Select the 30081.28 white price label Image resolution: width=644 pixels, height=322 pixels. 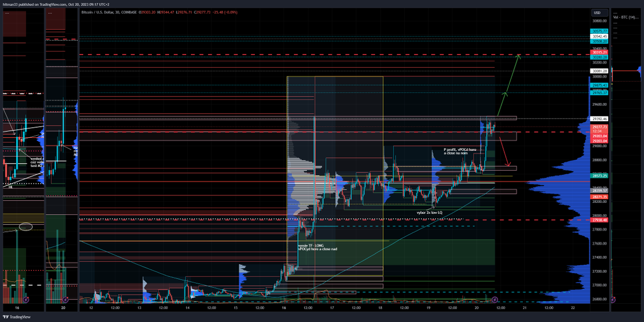[x=598, y=71]
